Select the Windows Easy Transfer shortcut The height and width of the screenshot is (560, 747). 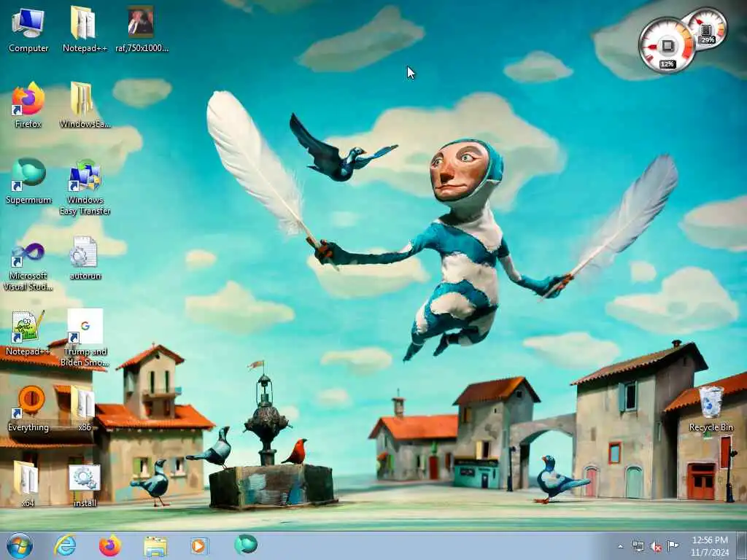click(x=85, y=187)
